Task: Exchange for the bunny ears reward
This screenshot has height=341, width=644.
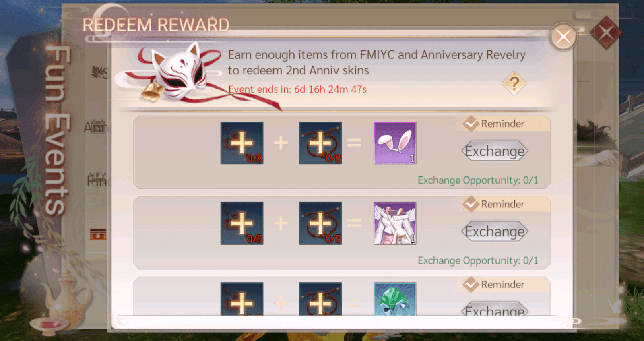Action: [495, 151]
